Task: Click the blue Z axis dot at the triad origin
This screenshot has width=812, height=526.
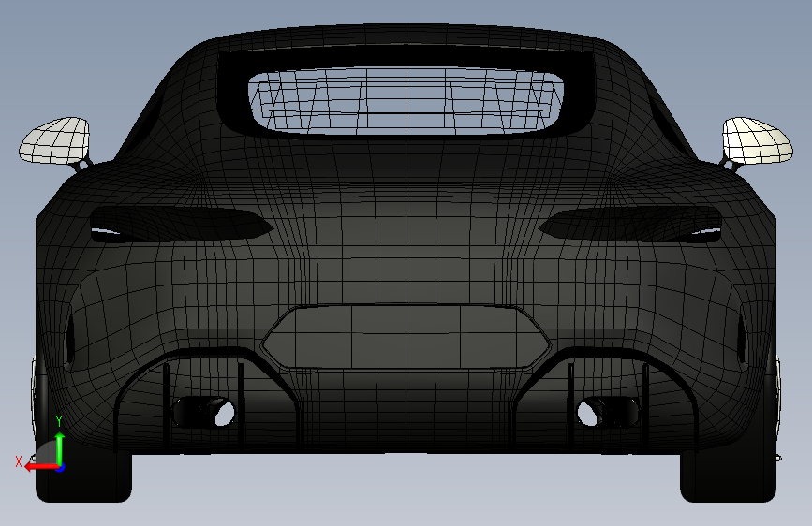Action: 60,467
